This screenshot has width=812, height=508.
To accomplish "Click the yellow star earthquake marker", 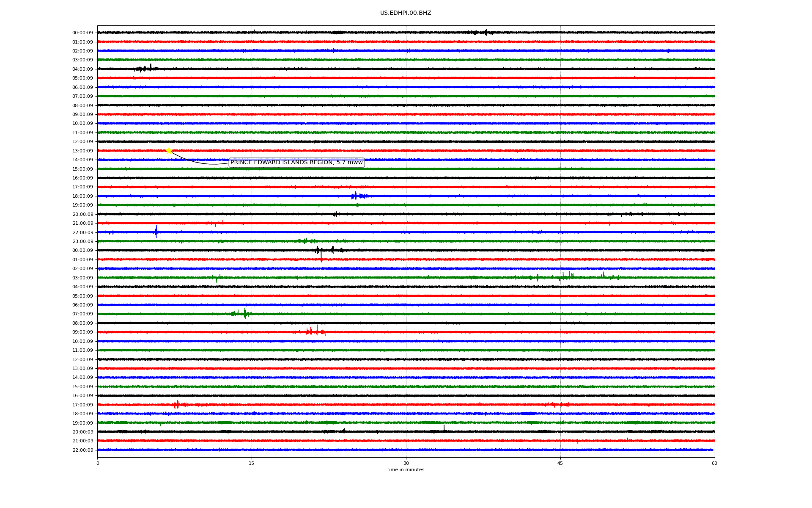I will [169, 151].
